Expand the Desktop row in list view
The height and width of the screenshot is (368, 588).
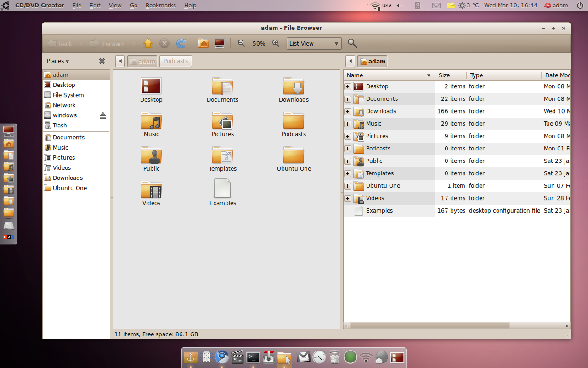(x=348, y=86)
